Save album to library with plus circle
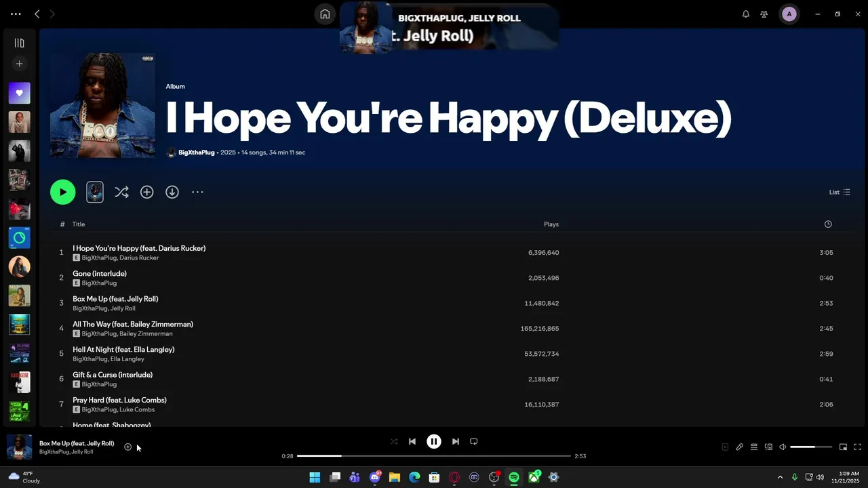868x488 pixels. [x=146, y=192]
